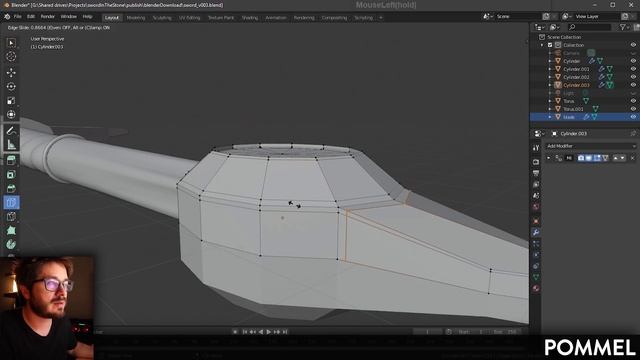
Task: Click modifier icon beside Cylinder.001
Action: [x=601, y=69]
